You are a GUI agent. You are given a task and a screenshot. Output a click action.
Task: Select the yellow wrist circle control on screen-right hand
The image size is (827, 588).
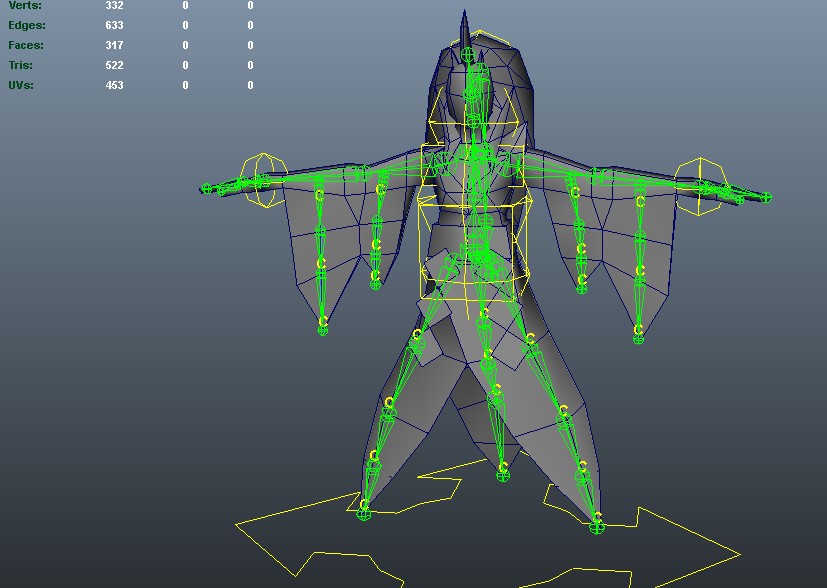701,186
